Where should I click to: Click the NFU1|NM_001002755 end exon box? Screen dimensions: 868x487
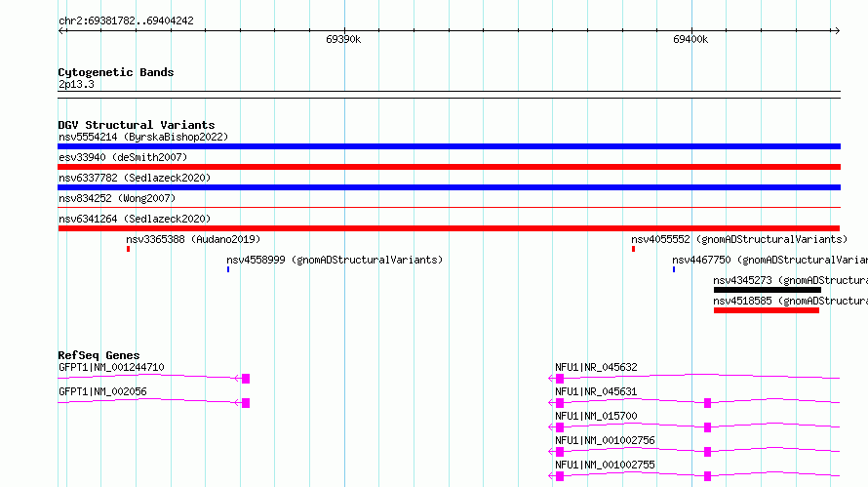(x=560, y=476)
